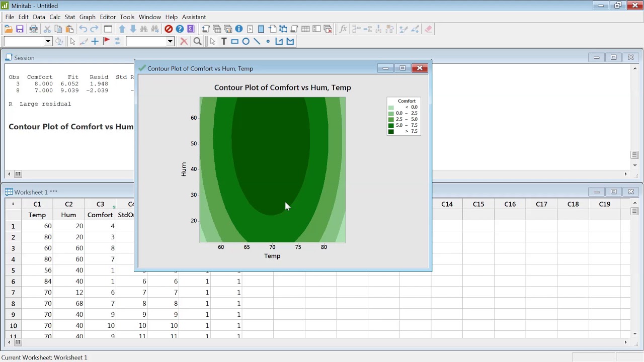Select the Marker dot annotation tool
Viewport: 644px width, 362px height.
point(268,42)
